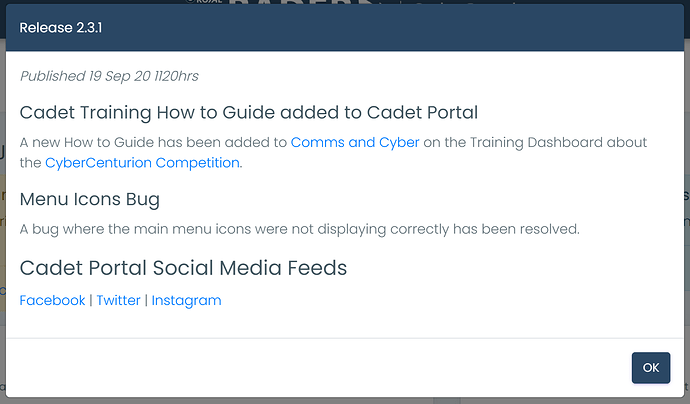Click the 'on the Training Dashboard about' text
Viewport: 690px width, 404px height.
point(535,142)
